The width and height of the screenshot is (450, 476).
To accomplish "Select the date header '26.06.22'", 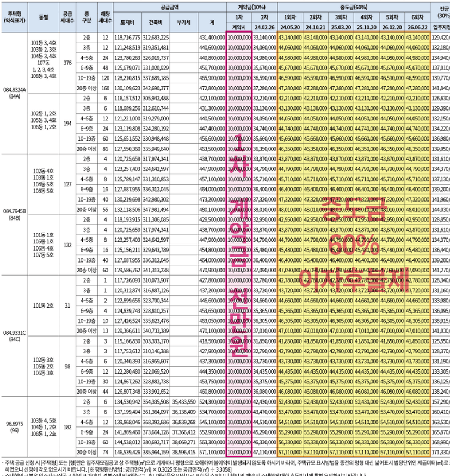I will tap(417, 27).
